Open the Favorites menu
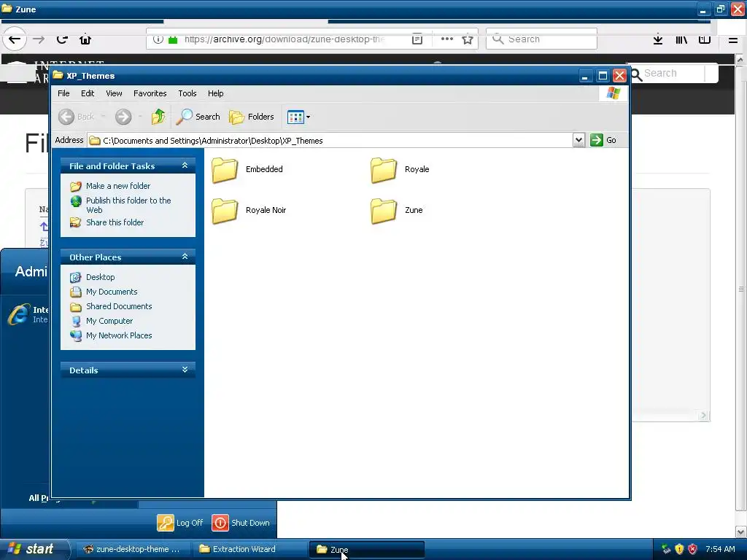747x560 pixels. [150, 93]
